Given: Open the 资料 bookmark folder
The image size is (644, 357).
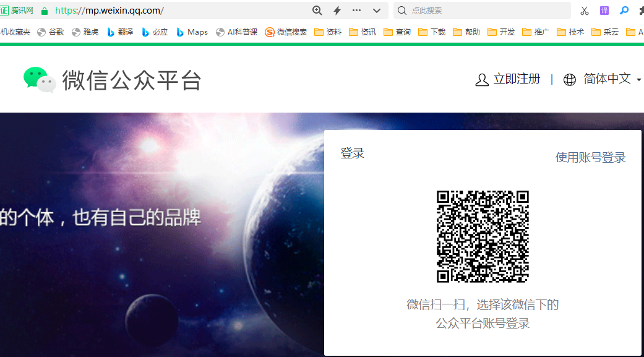Looking at the screenshot, I should point(328,32).
